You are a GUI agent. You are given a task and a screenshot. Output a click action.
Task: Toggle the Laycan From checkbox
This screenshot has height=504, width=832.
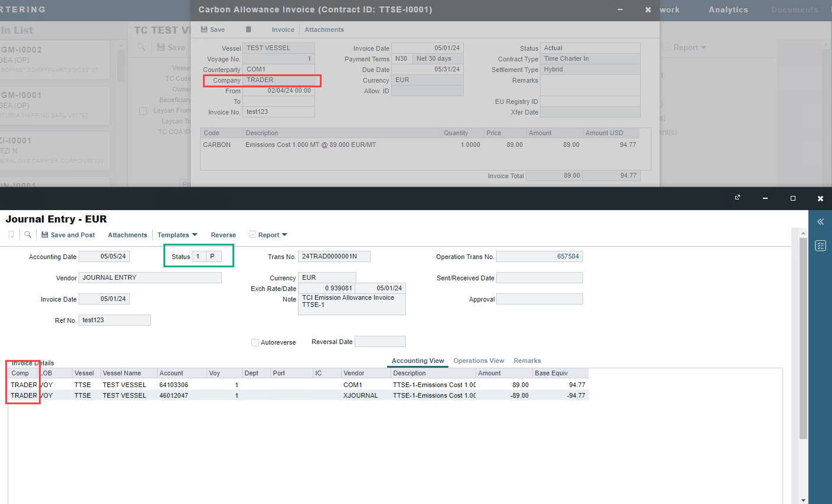point(143,111)
